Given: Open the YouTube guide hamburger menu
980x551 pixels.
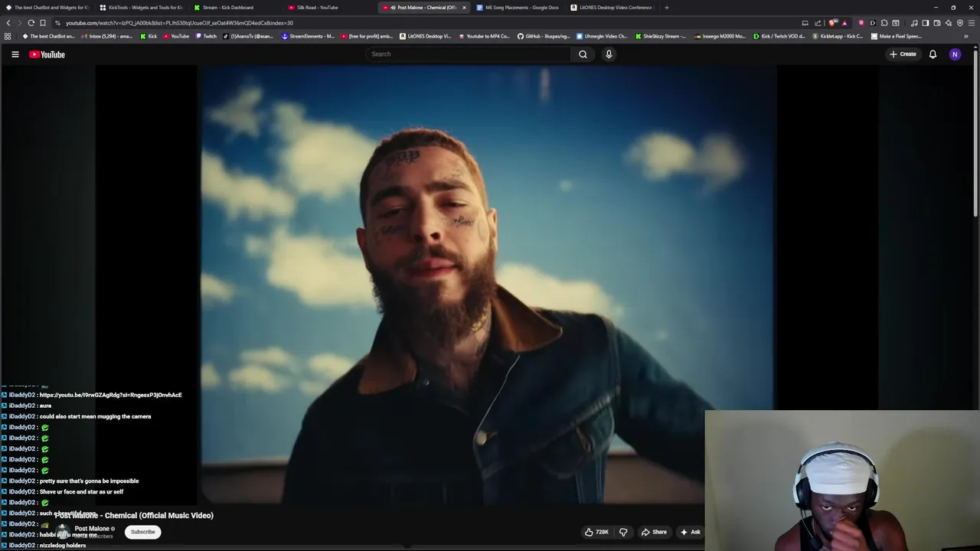Looking at the screenshot, I should point(15,54).
